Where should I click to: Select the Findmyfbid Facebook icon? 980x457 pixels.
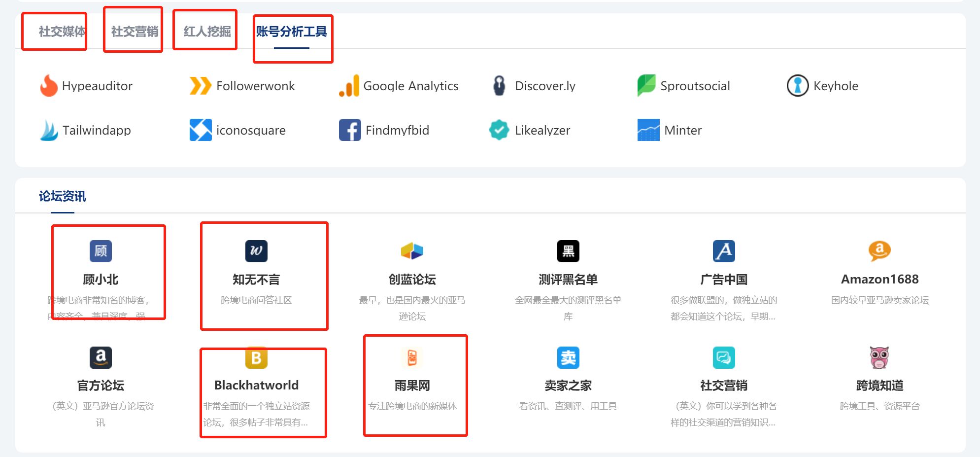pos(349,130)
